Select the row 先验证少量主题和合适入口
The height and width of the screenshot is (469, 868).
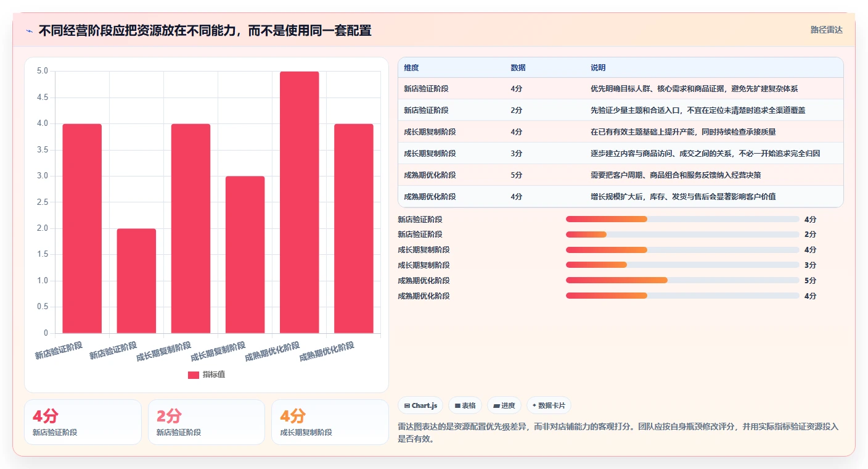pos(621,110)
